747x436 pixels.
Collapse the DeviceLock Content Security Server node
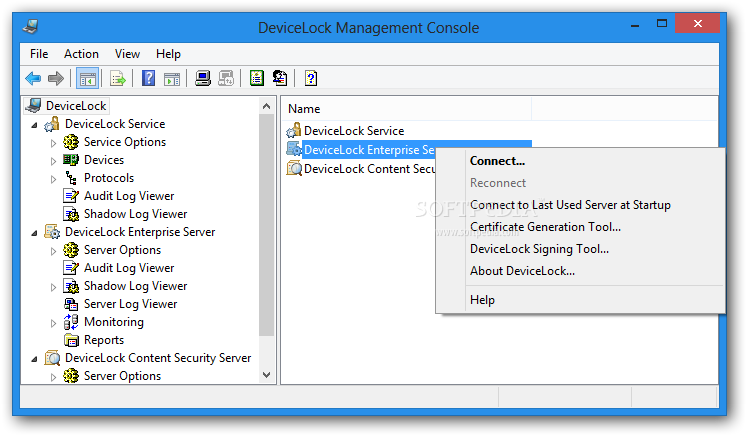[34, 359]
